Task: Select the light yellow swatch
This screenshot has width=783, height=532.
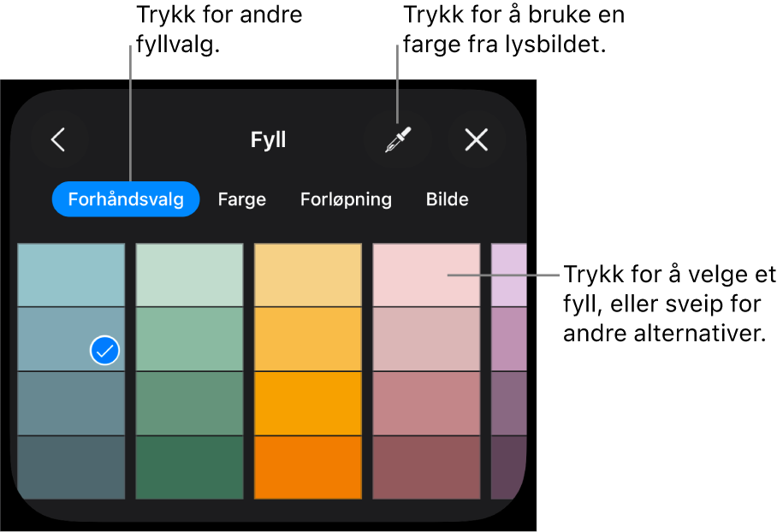Action: (307, 275)
